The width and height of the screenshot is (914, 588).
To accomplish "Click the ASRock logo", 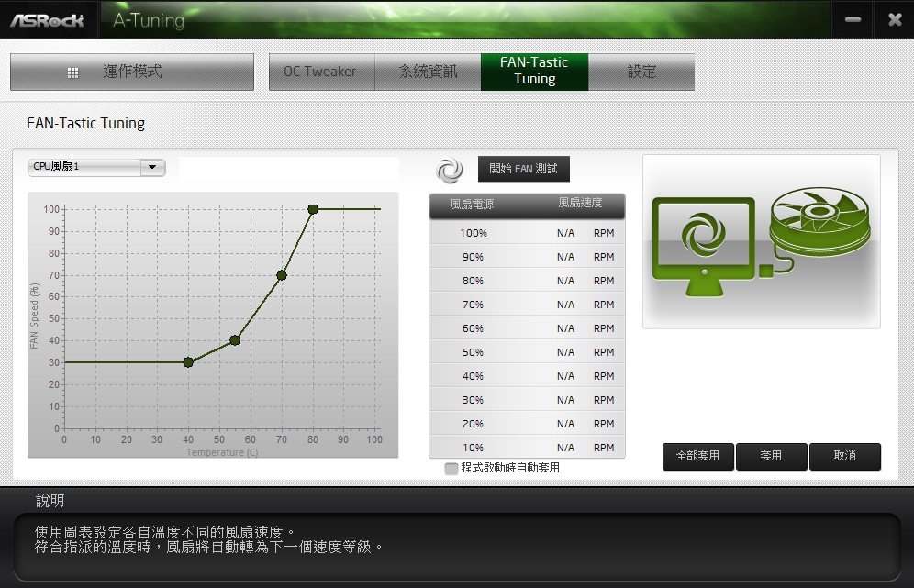I will [47, 20].
